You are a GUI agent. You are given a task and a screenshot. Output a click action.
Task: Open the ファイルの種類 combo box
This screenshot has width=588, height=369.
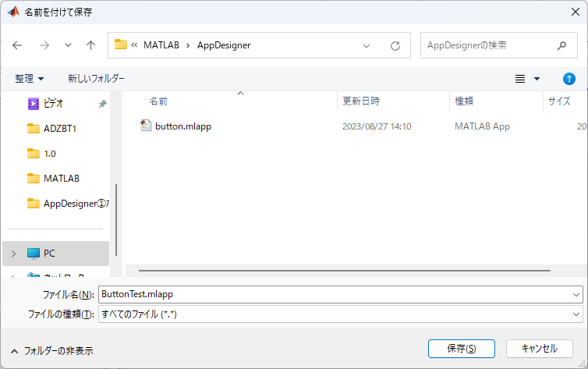(x=341, y=314)
